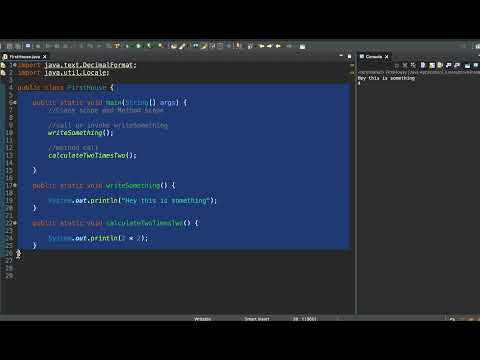Launch the green Debug bug icon

click(128, 46)
